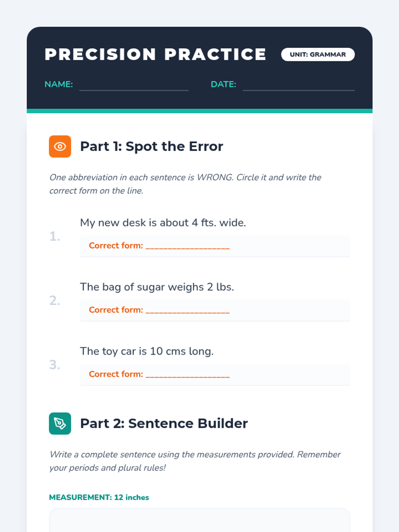Click the sentence 'The bag of sugar weighs 2 lbs.'

pyautogui.click(x=157, y=287)
